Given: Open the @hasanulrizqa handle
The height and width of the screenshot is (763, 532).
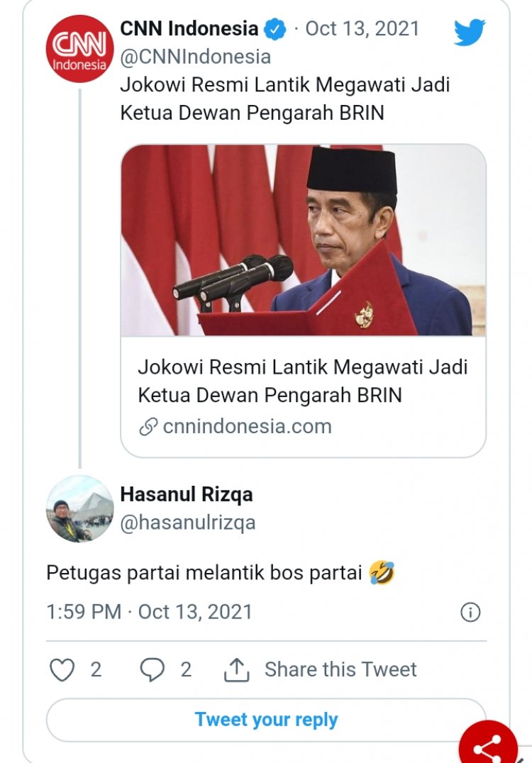Looking at the screenshot, I should pyautogui.click(x=187, y=523).
